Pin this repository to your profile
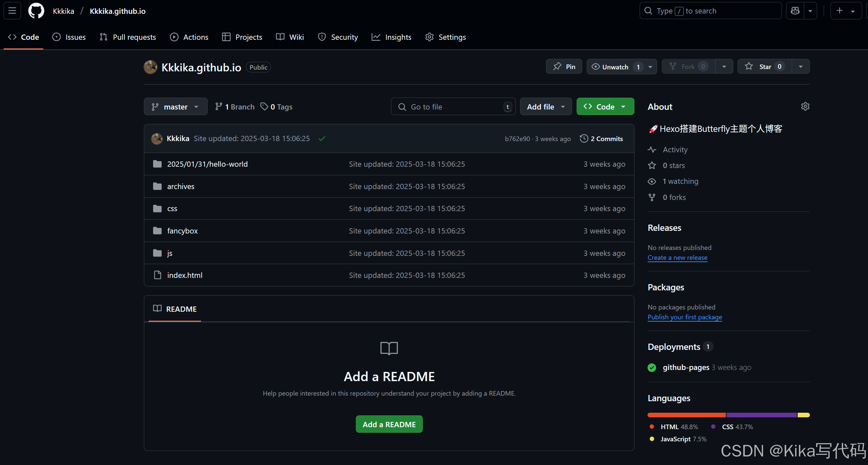The height and width of the screenshot is (465, 868). pos(564,67)
